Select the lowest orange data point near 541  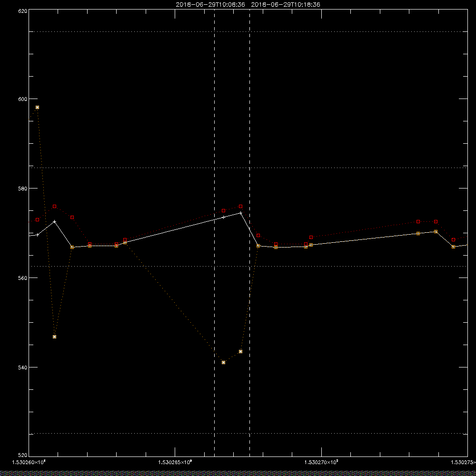223,362
